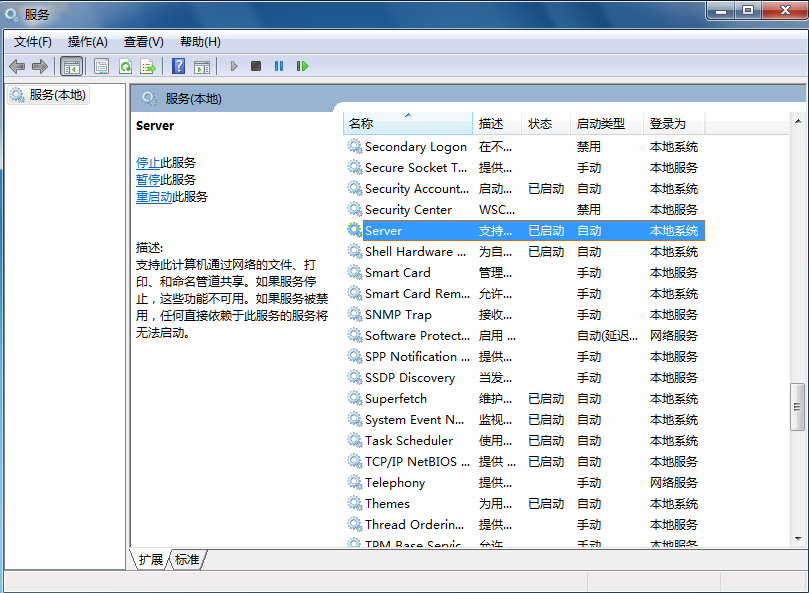This screenshot has height=593, width=809.
Task: Select the Task Scheduler service row
Action: [x=408, y=441]
